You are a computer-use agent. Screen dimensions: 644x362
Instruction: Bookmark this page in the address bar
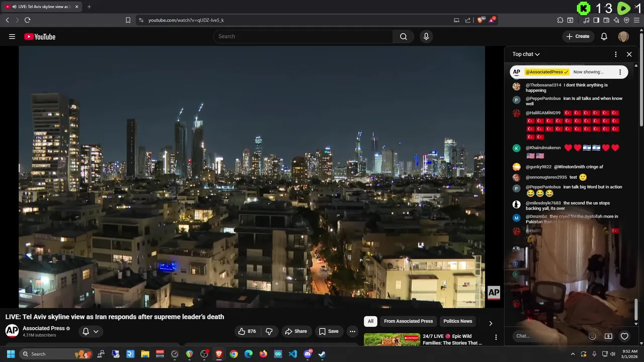(x=128, y=20)
